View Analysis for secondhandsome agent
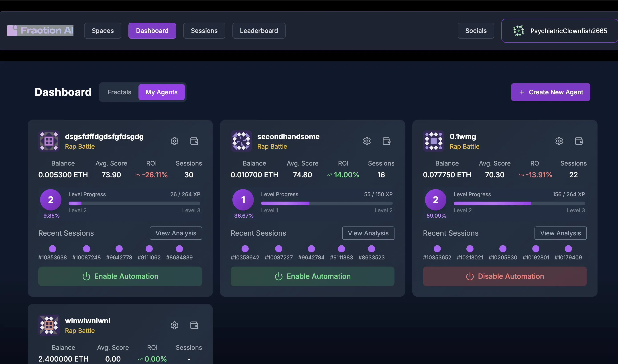The width and height of the screenshot is (618, 364). pos(368,233)
